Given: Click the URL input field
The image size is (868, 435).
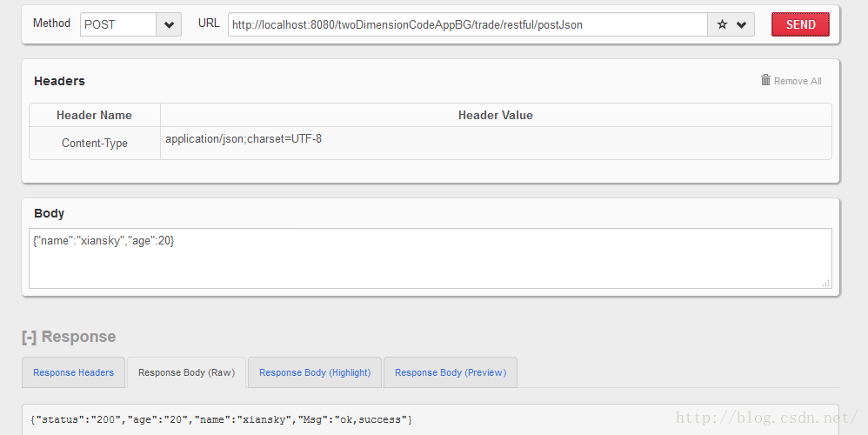Looking at the screenshot, I should tap(468, 25).
